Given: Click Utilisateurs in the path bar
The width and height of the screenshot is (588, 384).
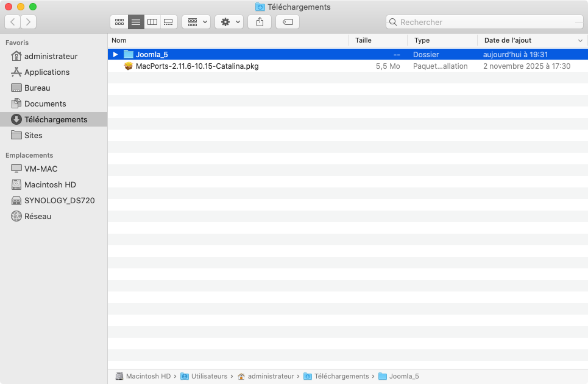Looking at the screenshot, I should click(208, 376).
